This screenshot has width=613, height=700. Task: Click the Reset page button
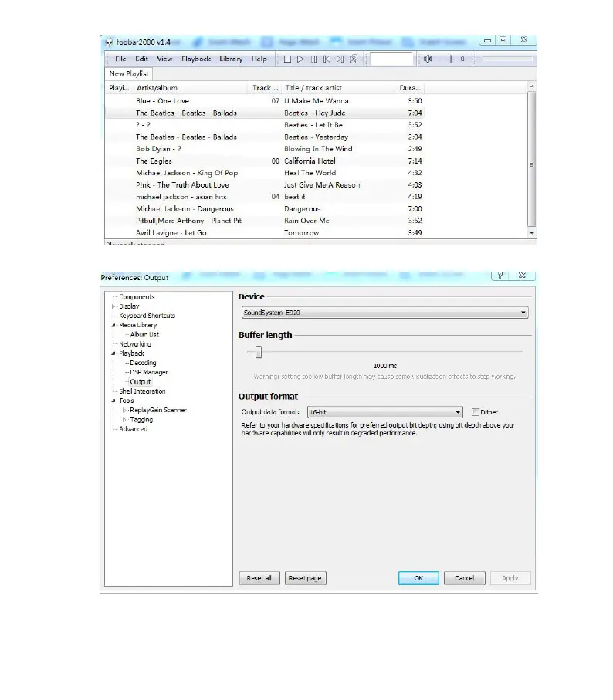pyautogui.click(x=306, y=578)
